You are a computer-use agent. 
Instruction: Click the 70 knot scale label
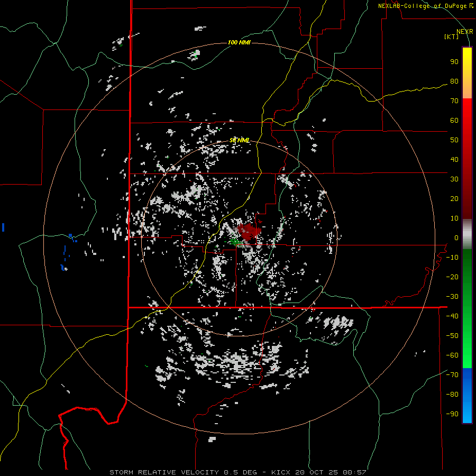[x=454, y=101]
